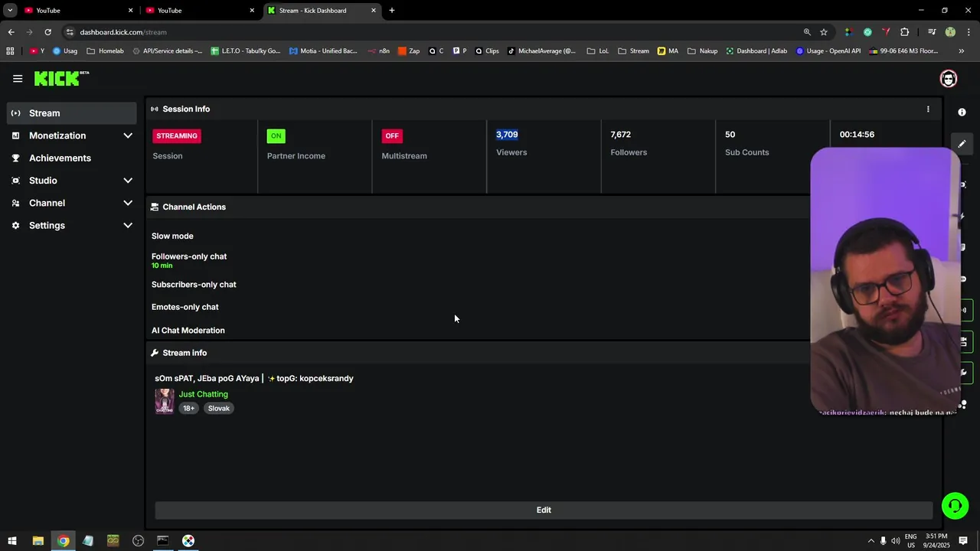Open the colorful pinwheel app on taskbar
980x551 pixels.
point(188,541)
